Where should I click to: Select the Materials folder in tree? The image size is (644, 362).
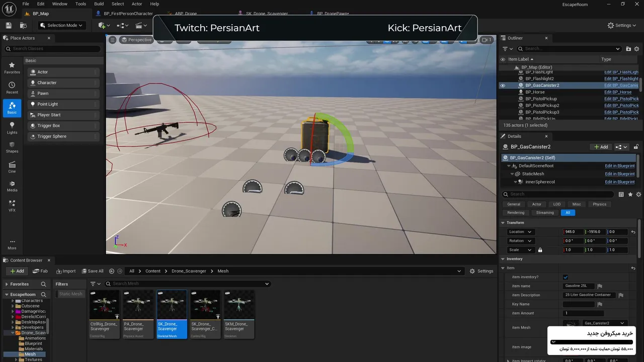pyautogui.click(x=34, y=349)
